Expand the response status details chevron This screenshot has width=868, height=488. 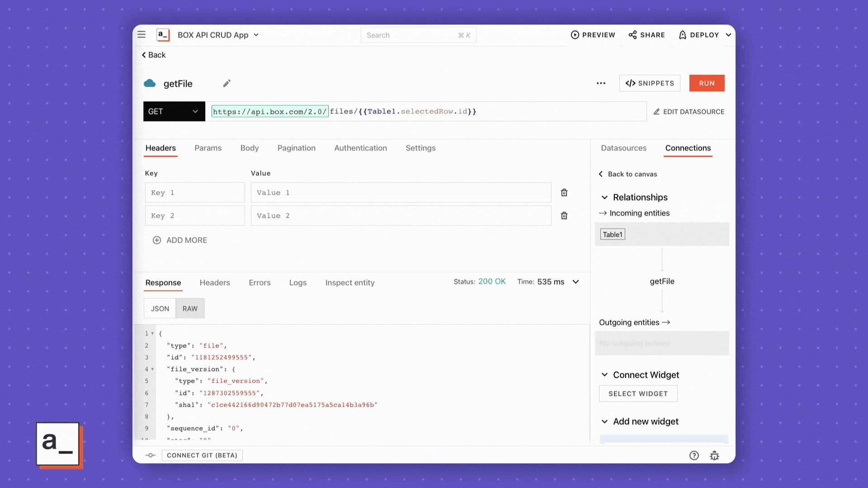tap(576, 282)
